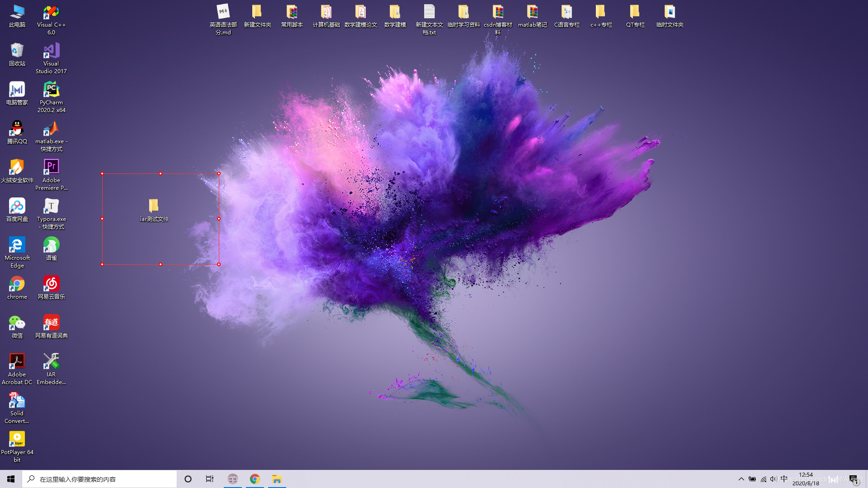This screenshot has height=488, width=868.
Task: Select the 腾讯QQ penguin shortcut
Action: [x=17, y=132]
